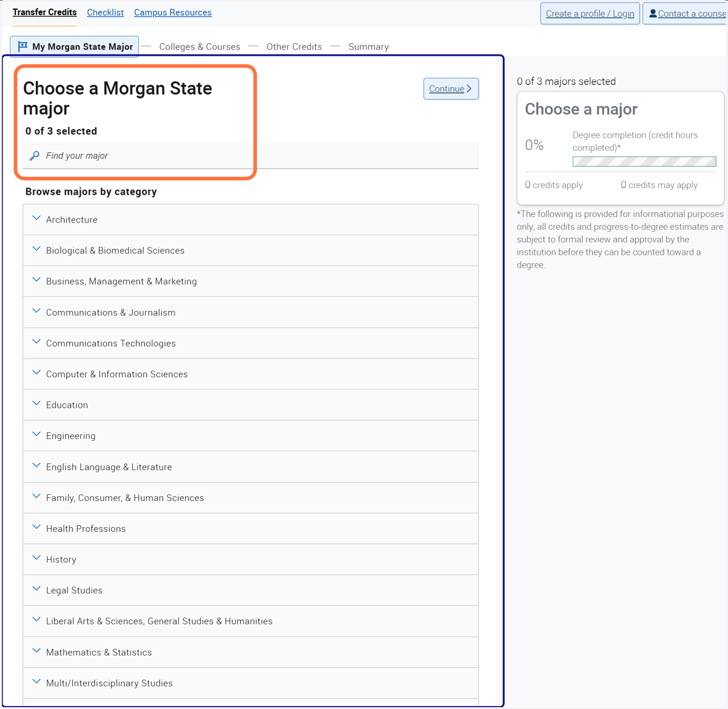Expand the Health Professions category
Screen dimensions: 728x709
pos(251,529)
